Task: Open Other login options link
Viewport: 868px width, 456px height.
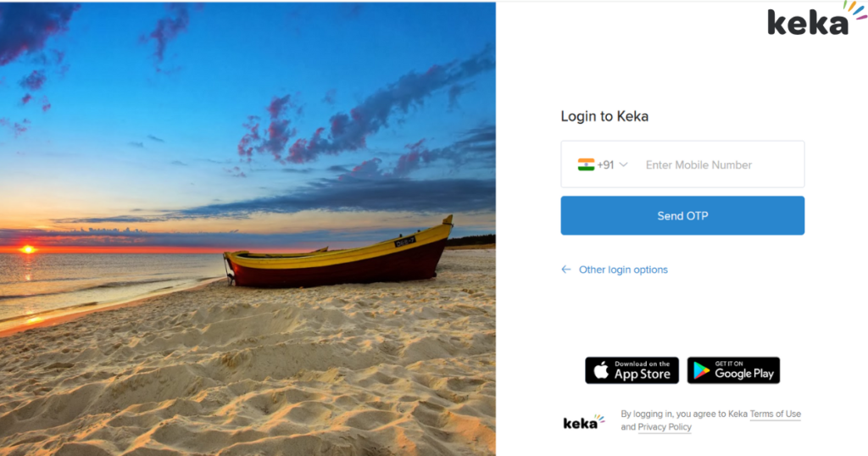Action: coord(623,270)
